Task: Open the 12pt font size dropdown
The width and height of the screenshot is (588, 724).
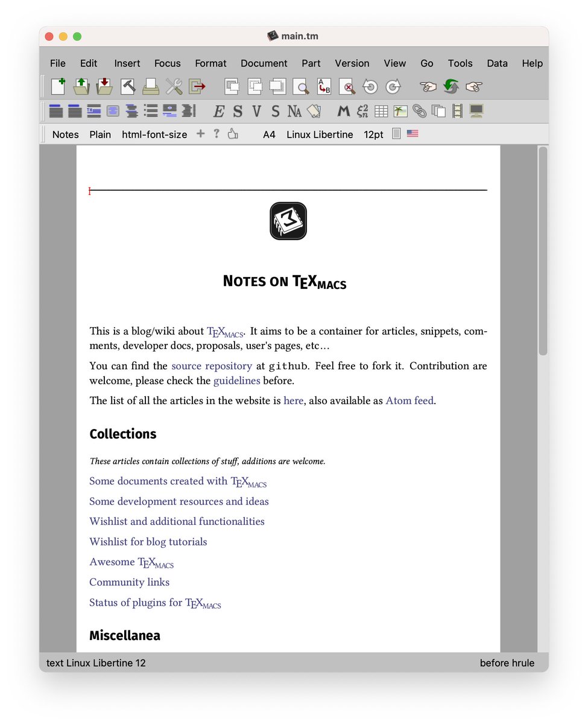Action: (373, 135)
